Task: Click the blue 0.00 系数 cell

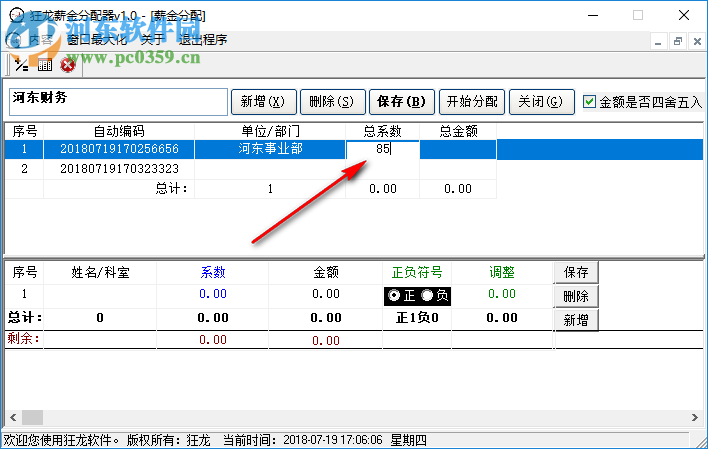Action: pyautogui.click(x=213, y=294)
